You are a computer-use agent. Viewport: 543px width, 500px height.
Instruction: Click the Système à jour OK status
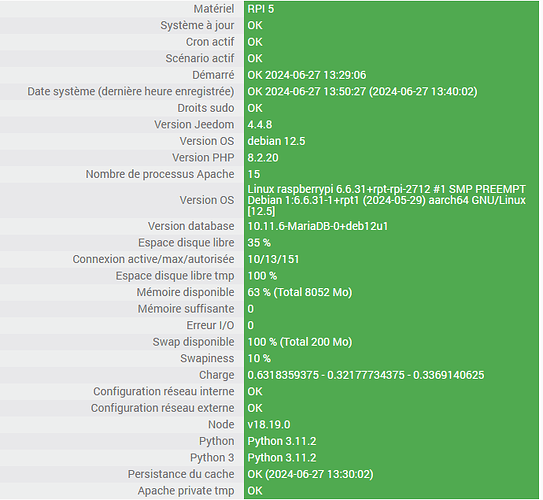(255, 26)
